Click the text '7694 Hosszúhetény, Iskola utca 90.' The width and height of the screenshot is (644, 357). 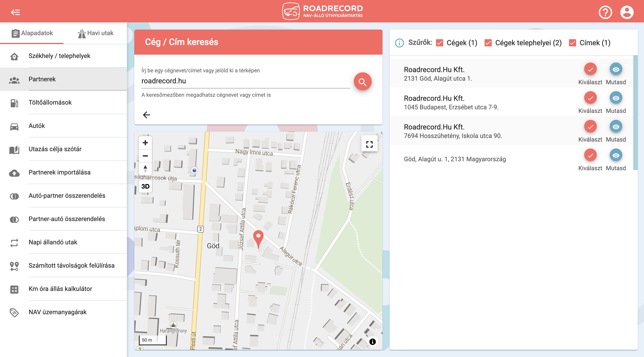coord(453,136)
